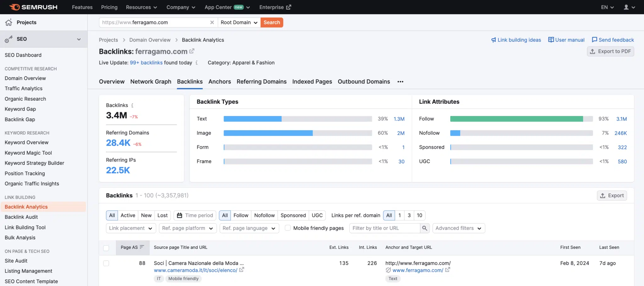644x286 pixels.
Task: Expand the Advanced filters dropdown
Action: (x=458, y=228)
